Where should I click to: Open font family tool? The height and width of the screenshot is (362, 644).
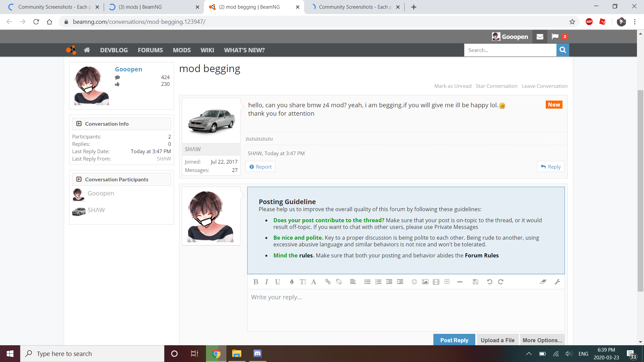click(x=314, y=282)
